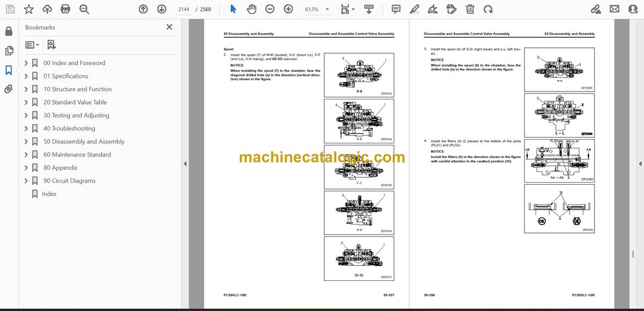
Task: Expand the 40 Troubleshooting bookmark
Action: [x=26, y=128]
